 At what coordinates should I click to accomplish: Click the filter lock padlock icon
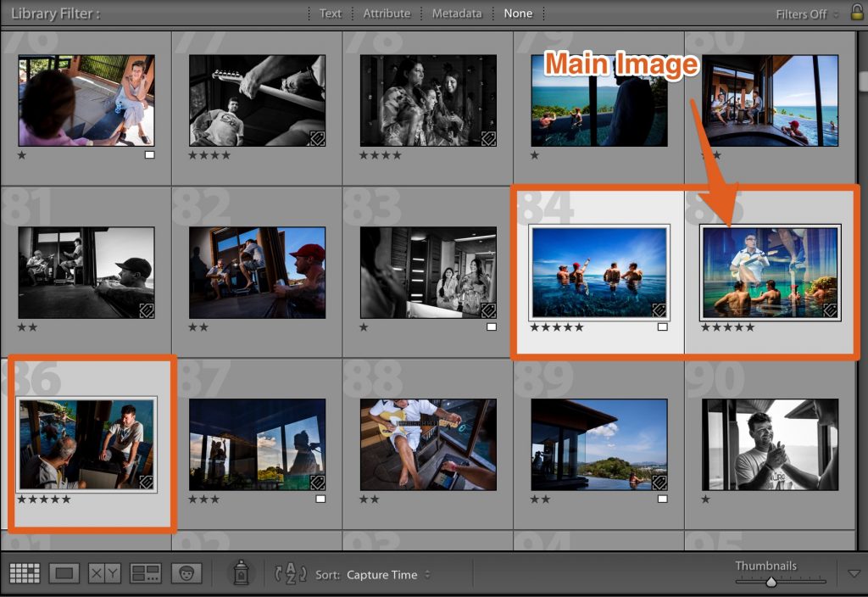(x=857, y=11)
